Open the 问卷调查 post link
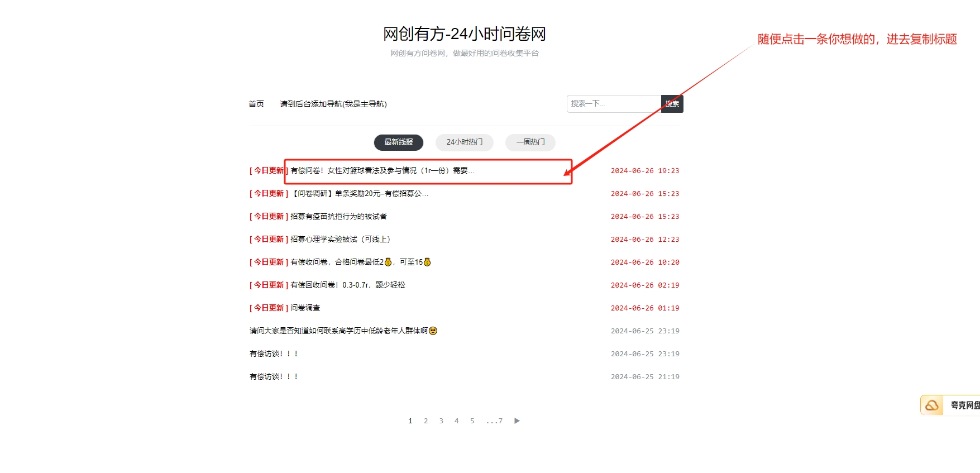The image size is (980, 473). 305,308
